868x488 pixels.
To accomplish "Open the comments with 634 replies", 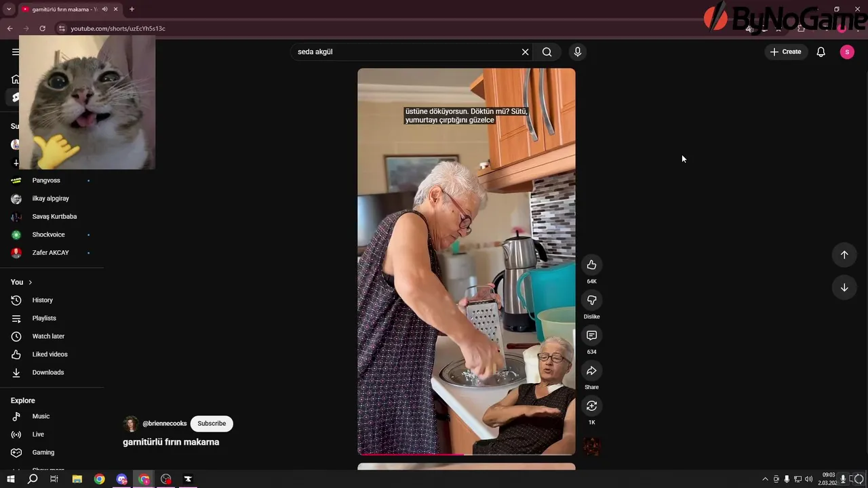I will (591, 335).
